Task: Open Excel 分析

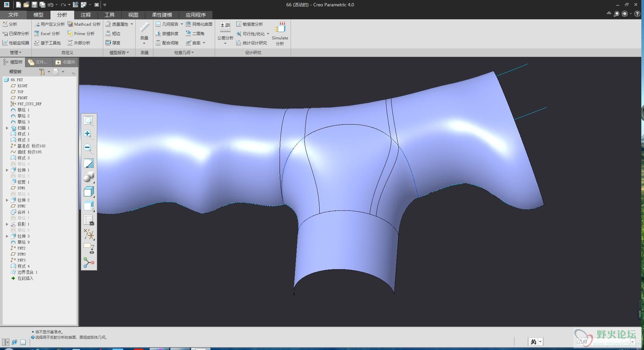Action: click(47, 33)
